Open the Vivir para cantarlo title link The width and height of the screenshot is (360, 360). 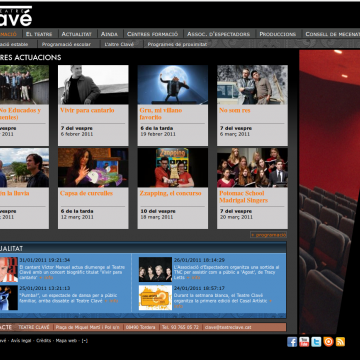87,110
